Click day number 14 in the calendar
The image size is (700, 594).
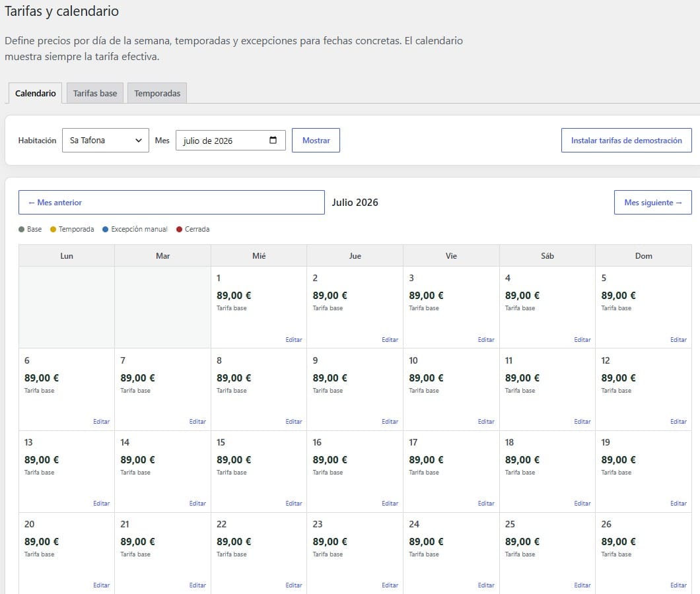pyautogui.click(x=125, y=442)
